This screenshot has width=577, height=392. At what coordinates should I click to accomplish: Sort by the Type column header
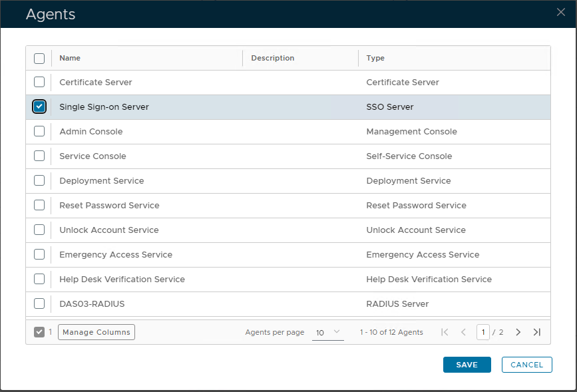[375, 59]
